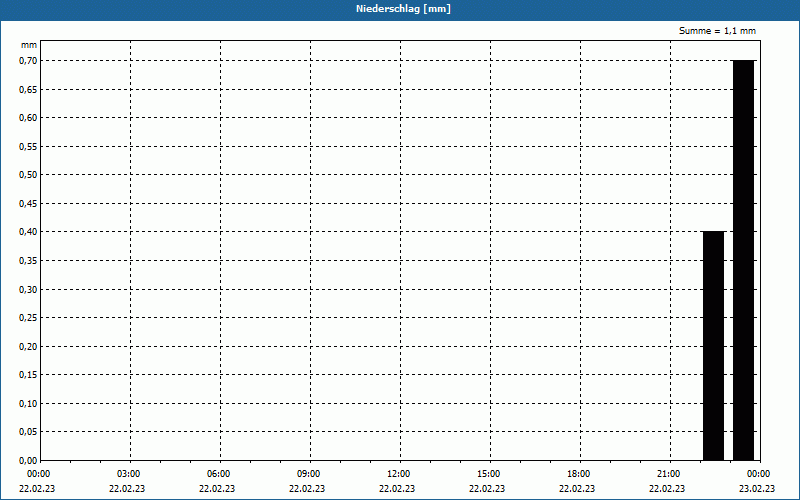Click the 03:00 time label

(x=128, y=474)
